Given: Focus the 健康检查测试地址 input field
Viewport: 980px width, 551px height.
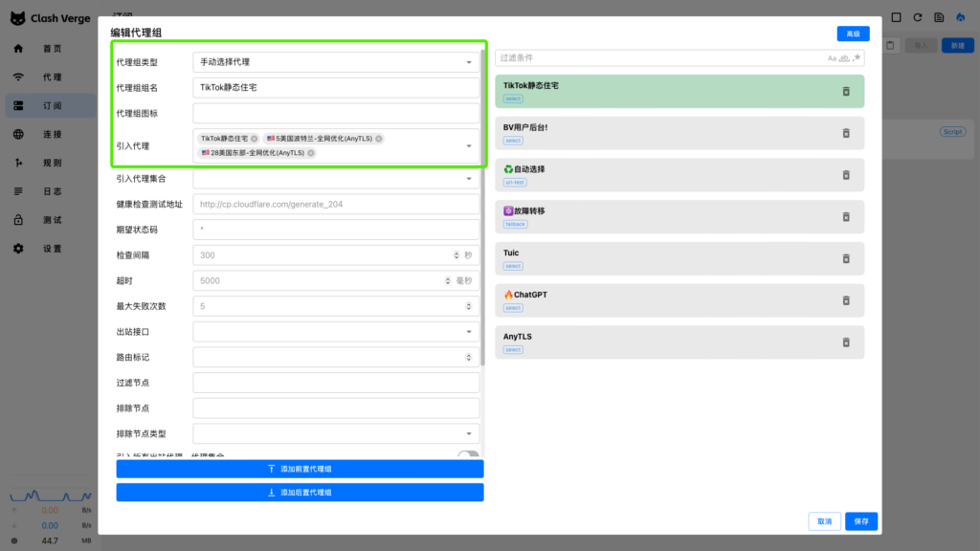Looking at the screenshot, I should tap(336, 205).
